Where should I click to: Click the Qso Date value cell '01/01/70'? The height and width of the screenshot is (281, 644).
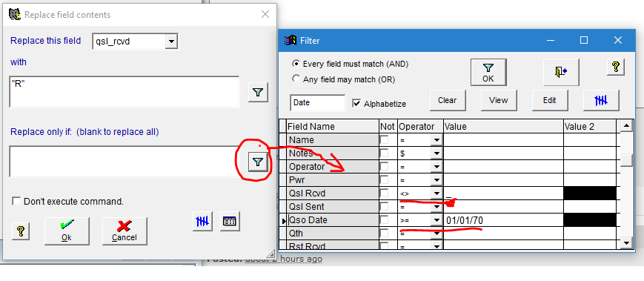503,220
